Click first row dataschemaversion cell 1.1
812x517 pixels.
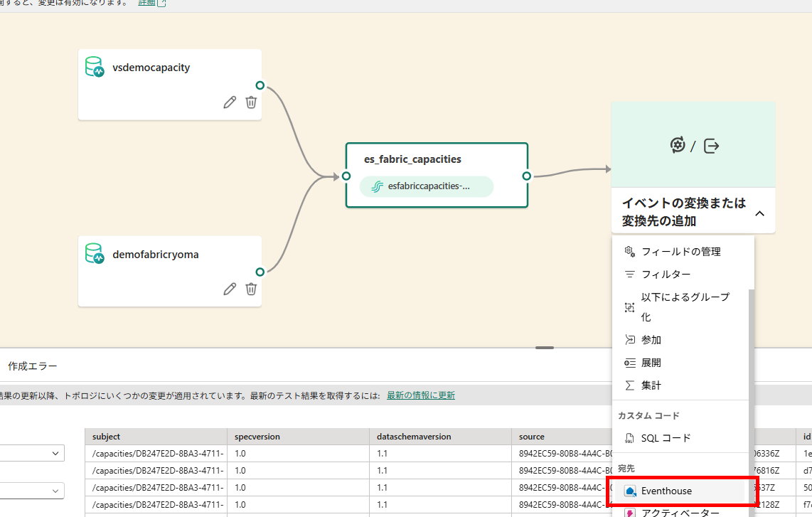440,453
